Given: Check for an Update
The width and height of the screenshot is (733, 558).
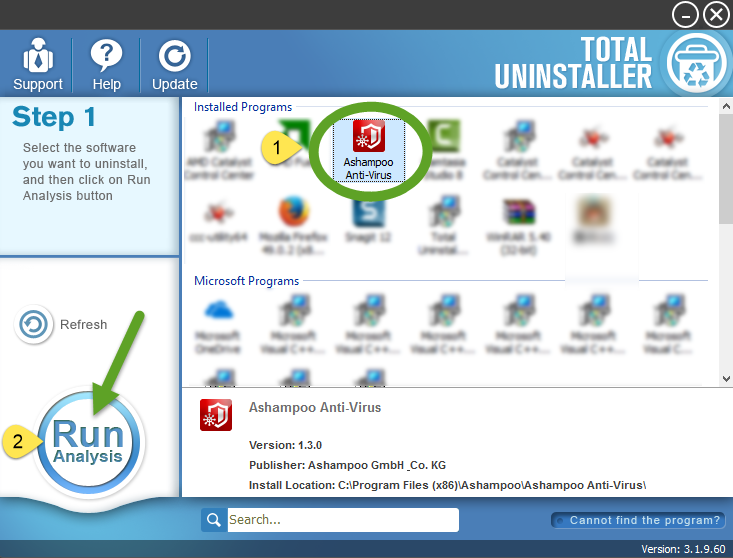Looking at the screenshot, I should pyautogui.click(x=174, y=64).
